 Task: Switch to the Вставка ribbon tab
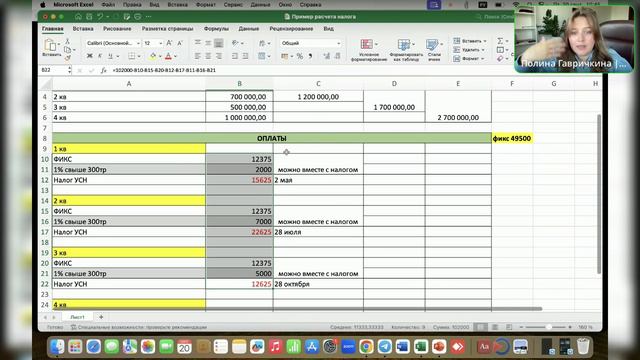point(83,29)
